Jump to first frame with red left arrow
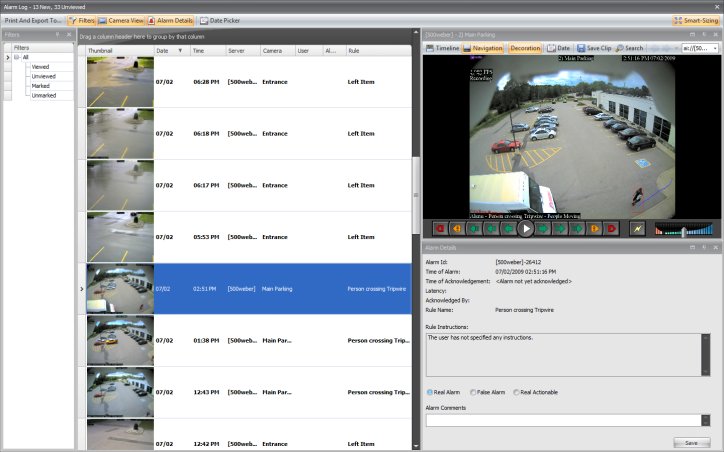The width and height of the screenshot is (724, 452). [440, 229]
